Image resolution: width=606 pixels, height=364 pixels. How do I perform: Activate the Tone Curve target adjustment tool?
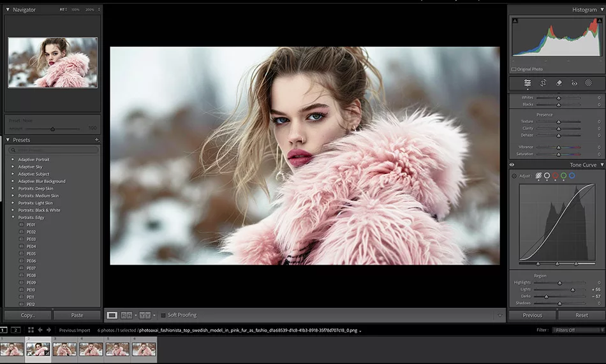click(514, 176)
